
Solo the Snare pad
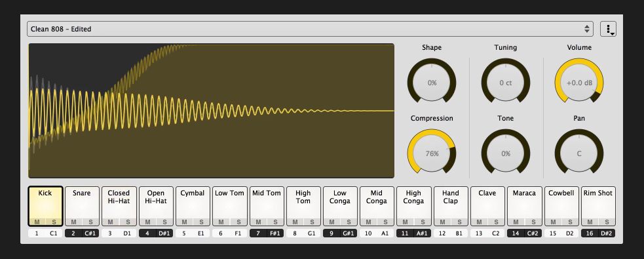point(91,222)
